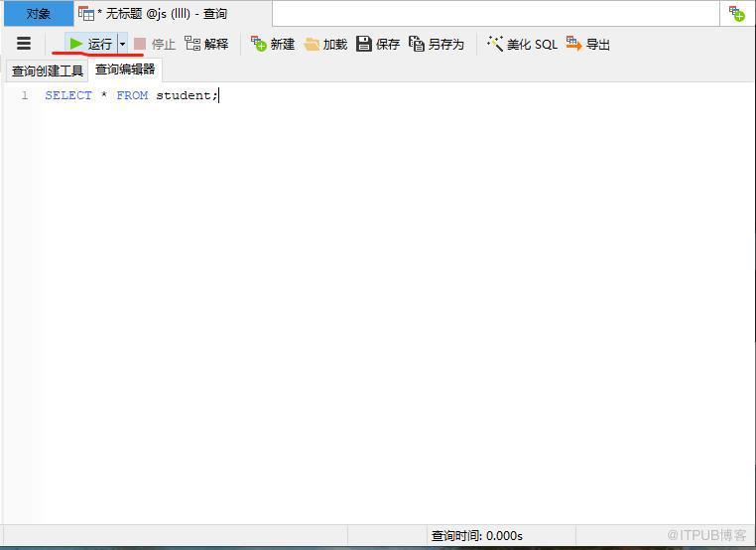Click the word student in the query
Viewport: 756px width, 550px height.
coord(184,95)
